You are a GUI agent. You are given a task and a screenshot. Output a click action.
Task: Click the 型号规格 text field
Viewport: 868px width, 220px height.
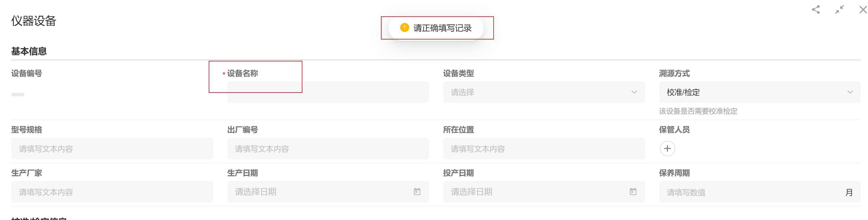click(112, 149)
